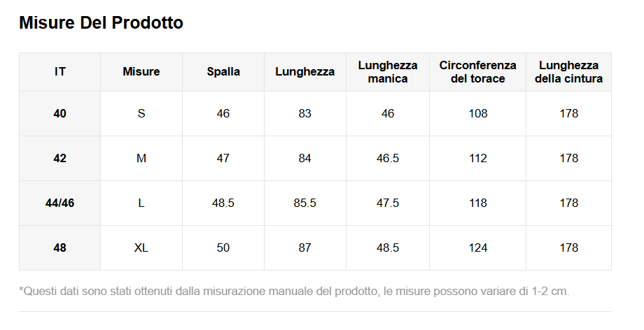Click the manual measurement disclaimer note
Screen dimensions: 644x330
[x=294, y=291]
